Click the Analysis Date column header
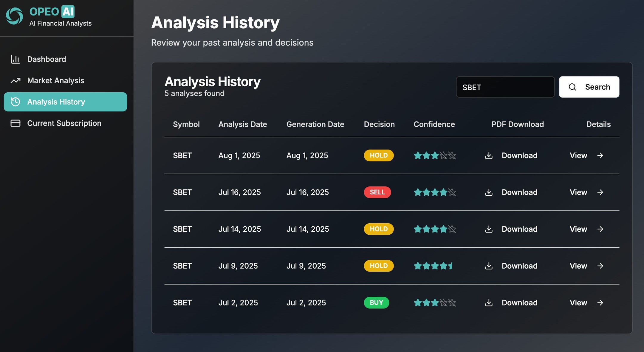Screen dimensions: 644x352 point(243,124)
